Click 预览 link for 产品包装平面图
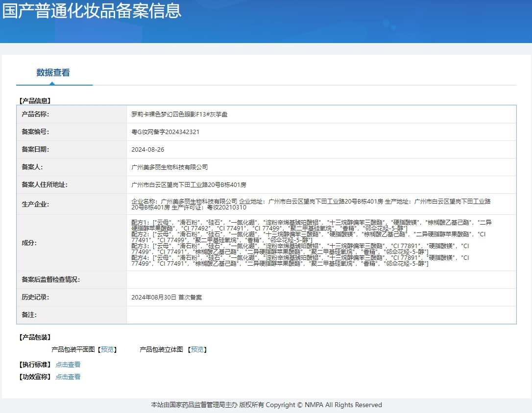Viewport: 532px width, 413px height. coord(107,349)
